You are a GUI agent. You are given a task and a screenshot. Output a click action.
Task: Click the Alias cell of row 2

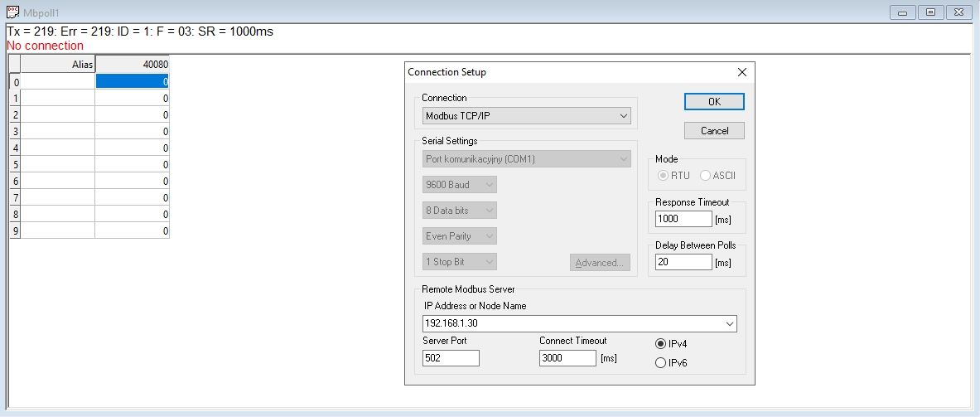57,114
